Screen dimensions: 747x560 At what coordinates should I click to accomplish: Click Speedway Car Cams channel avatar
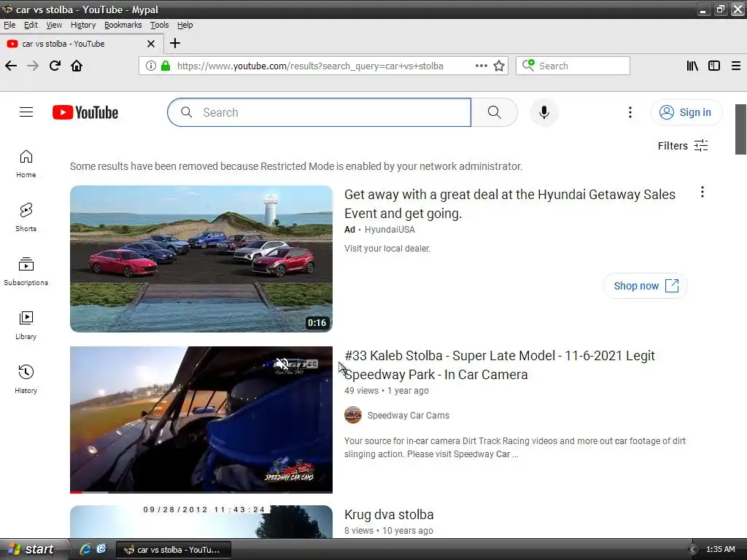point(353,415)
